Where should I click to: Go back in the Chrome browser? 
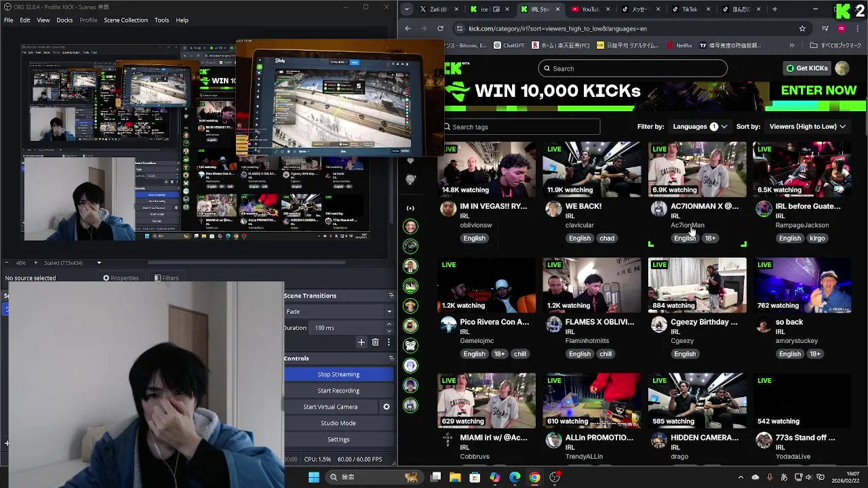pos(408,28)
